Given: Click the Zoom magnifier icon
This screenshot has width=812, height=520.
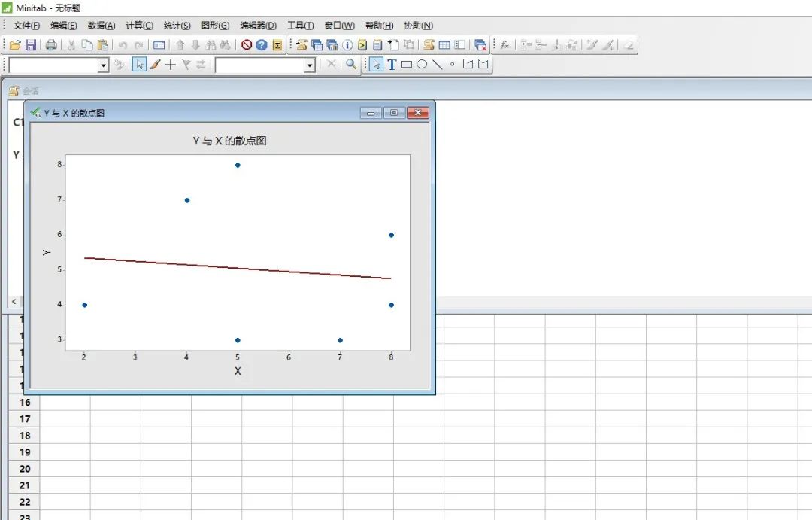Looking at the screenshot, I should point(351,64).
